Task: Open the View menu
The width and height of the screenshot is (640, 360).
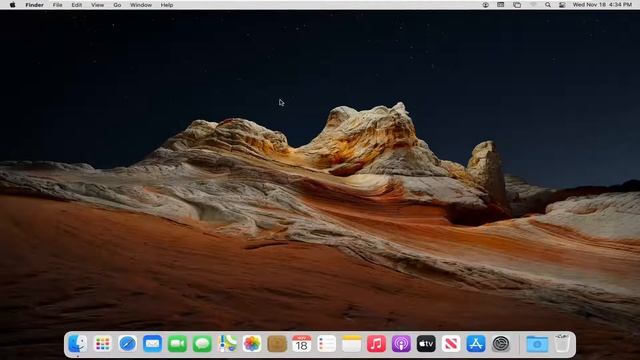Action: click(98, 5)
